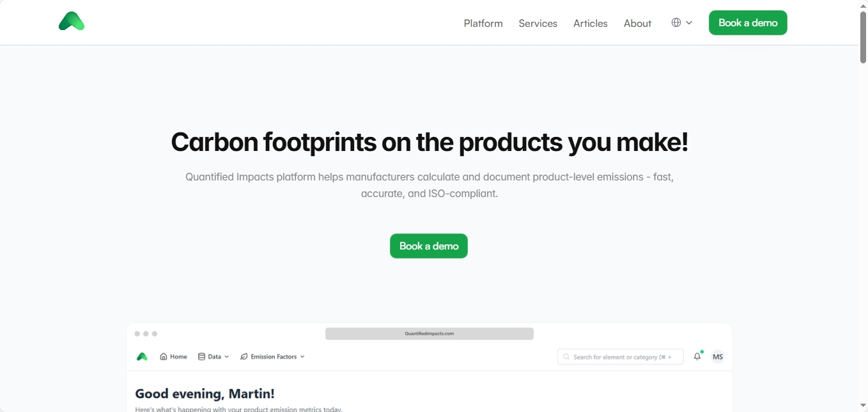Open the Services page
This screenshot has width=868, height=412.
[538, 23]
